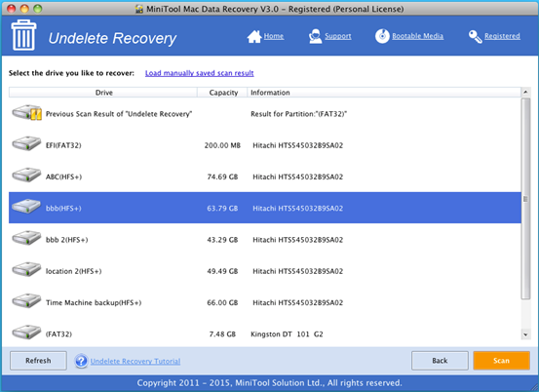Click the blue question mark help icon
This screenshot has width=539, height=392.
coord(81,361)
